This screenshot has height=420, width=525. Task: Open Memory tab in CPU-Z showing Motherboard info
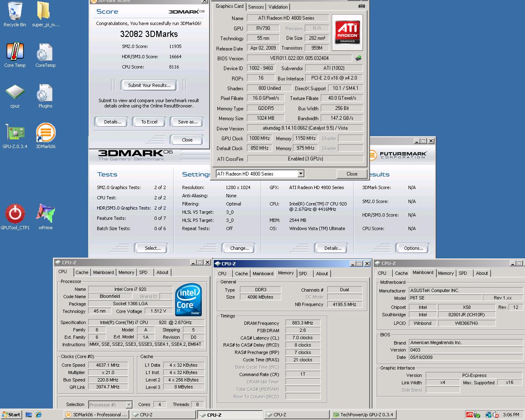[x=446, y=273]
